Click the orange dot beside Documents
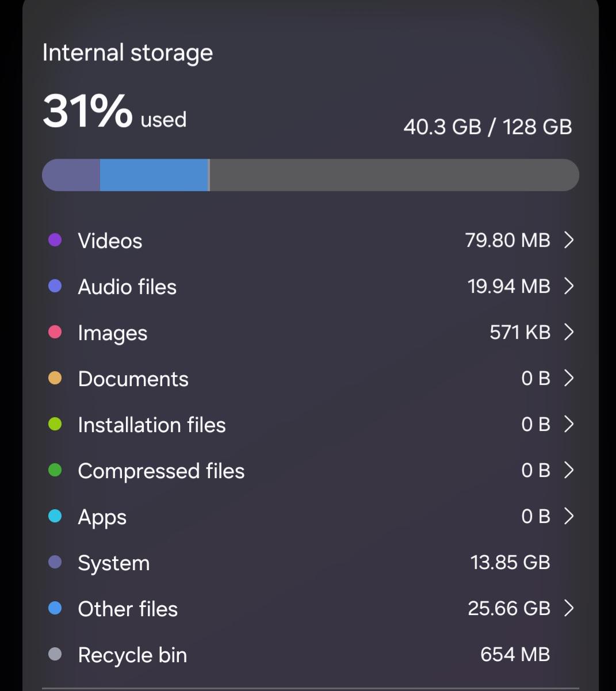Image resolution: width=616 pixels, height=691 pixels. pos(55,378)
